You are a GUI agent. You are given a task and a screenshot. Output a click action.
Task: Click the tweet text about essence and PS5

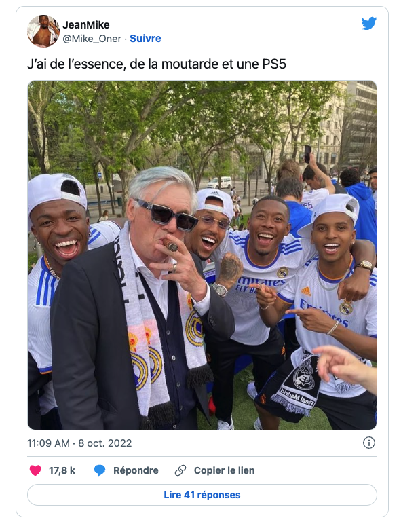click(157, 64)
